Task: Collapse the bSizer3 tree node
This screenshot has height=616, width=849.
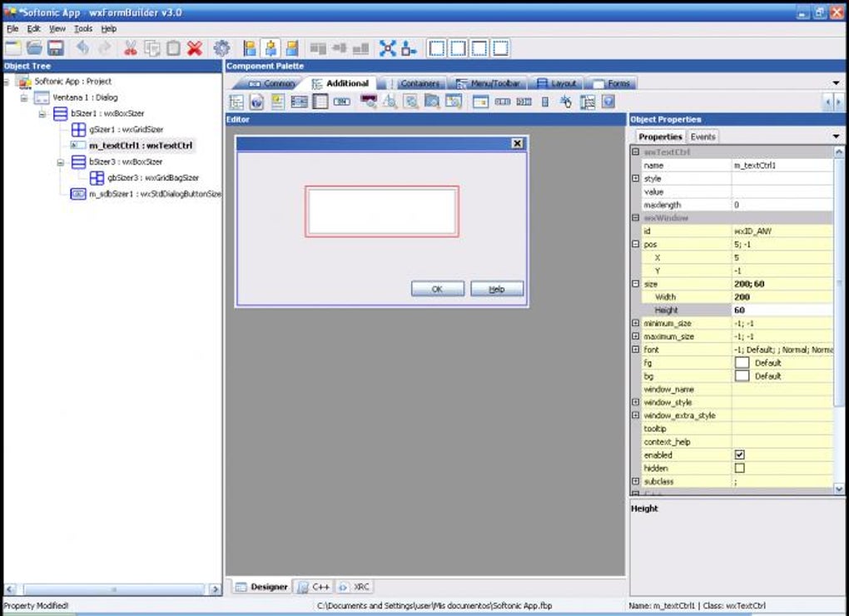Action: point(61,162)
